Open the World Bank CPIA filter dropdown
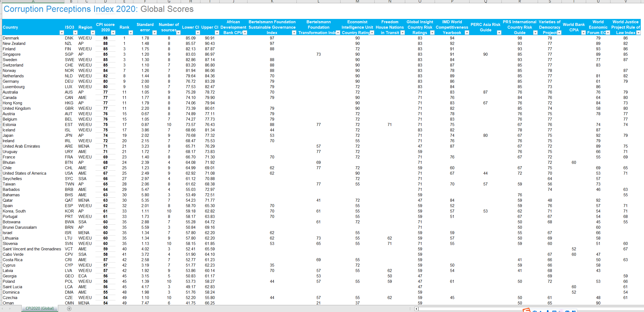The image size is (644, 312). [583, 33]
